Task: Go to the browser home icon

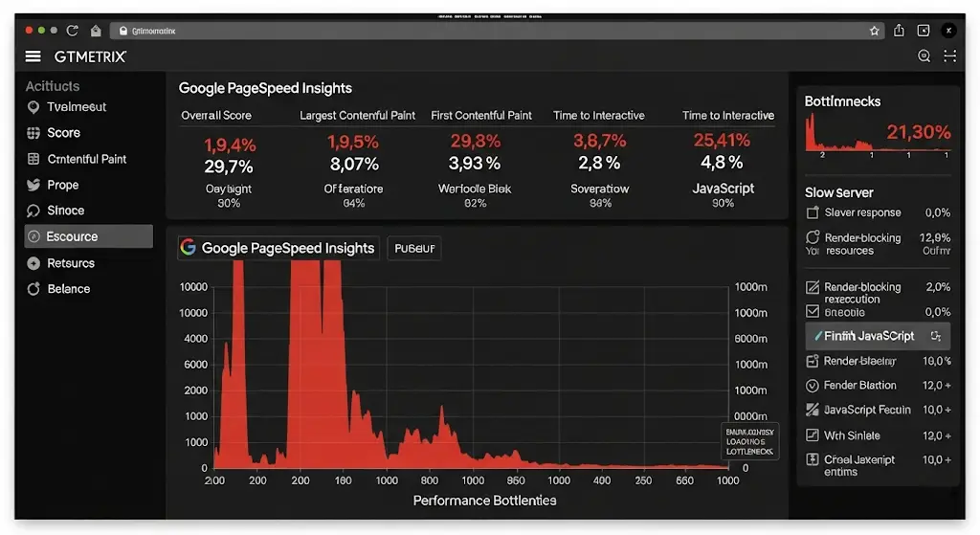Action: pyautogui.click(x=96, y=30)
